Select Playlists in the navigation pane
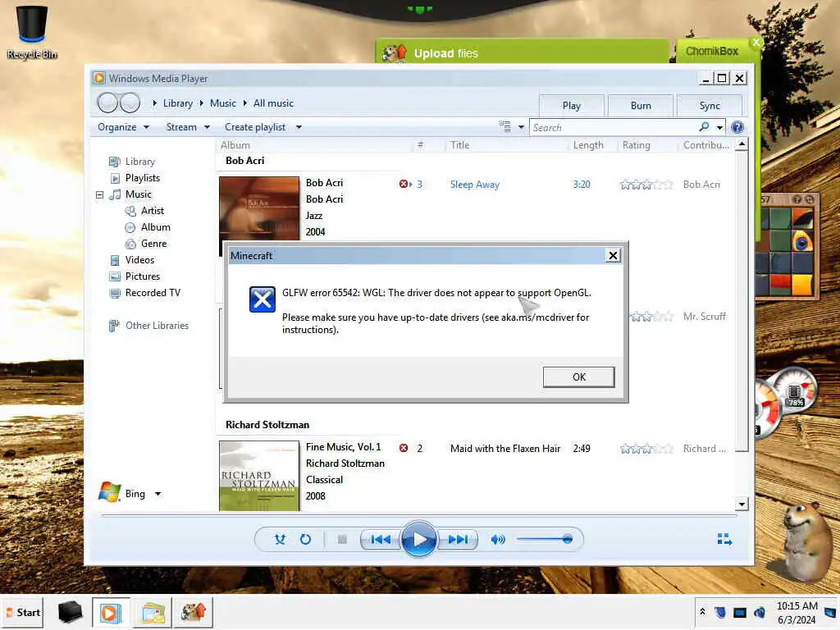The image size is (840, 630). pos(135,178)
